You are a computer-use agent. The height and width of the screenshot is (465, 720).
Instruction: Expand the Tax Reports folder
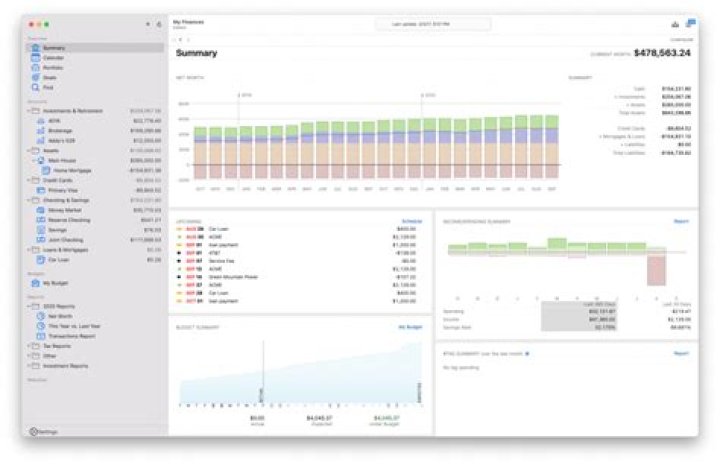(x=29, y=346)
